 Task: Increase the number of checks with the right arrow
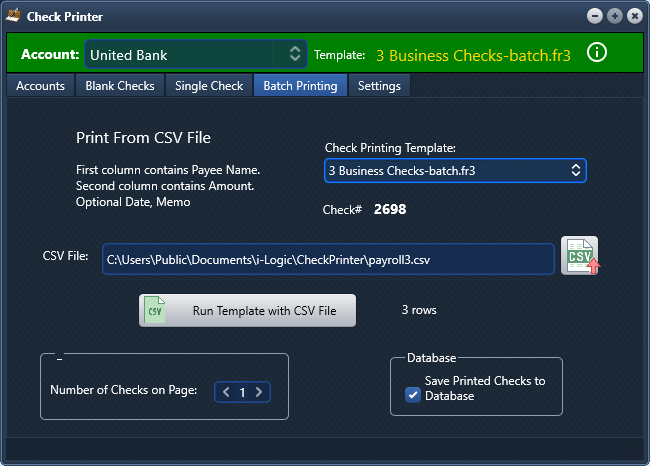click(x=259, y=392)
